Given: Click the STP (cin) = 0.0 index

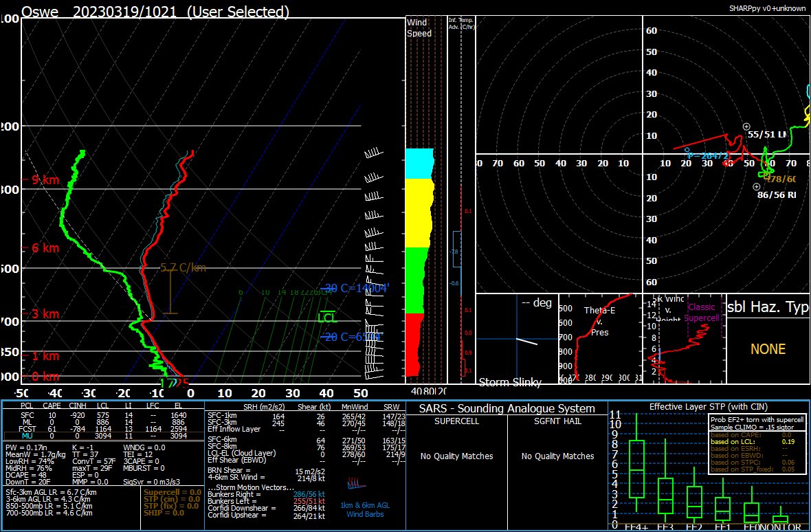Looking at the screenshot, I should [173, 499].
